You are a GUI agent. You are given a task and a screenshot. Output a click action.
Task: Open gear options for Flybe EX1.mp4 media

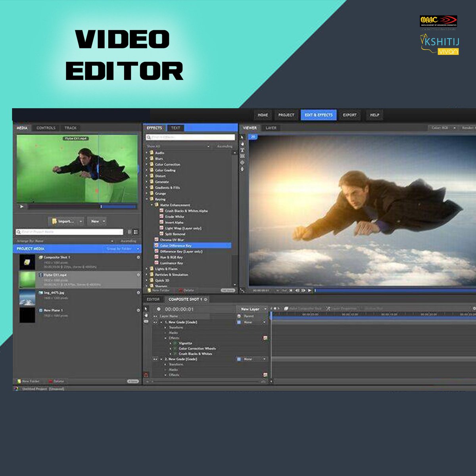[x=138, y=275]
